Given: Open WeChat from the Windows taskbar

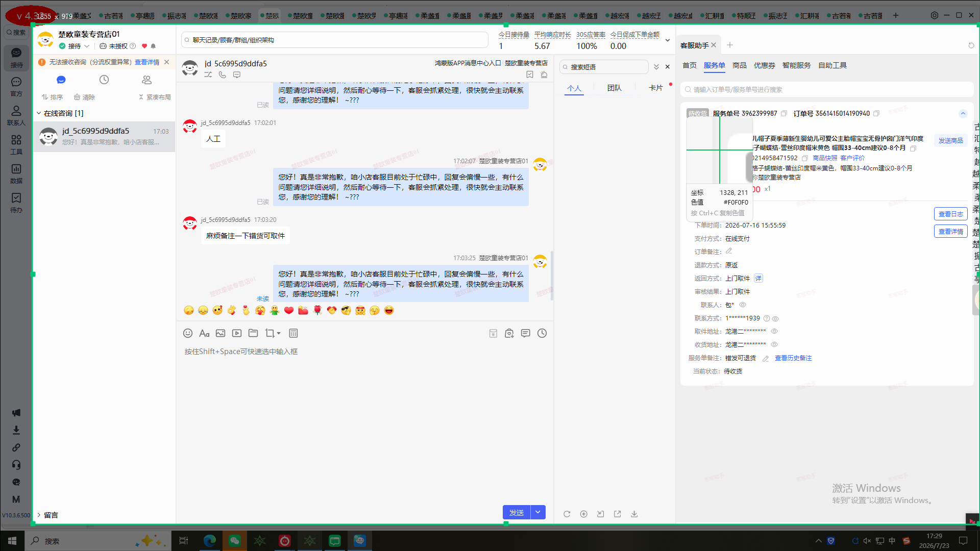Looking at the screenshot, I should (x=235, y=541).
